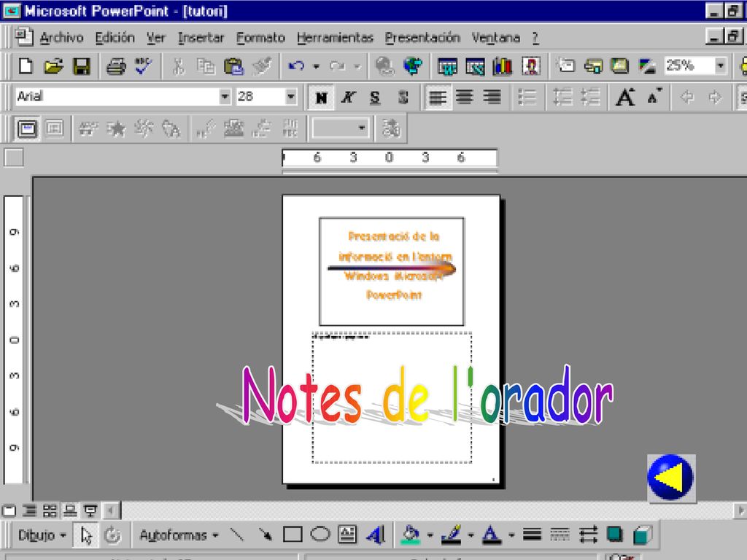Image resolution: width=747 pixels, height=560 pixels.
Task: Print using the printer icon
Action: click(x=116, y=66)
